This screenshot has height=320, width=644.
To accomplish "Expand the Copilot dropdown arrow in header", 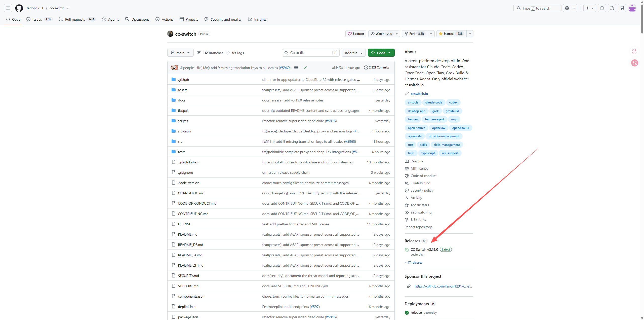I will 574,8.
